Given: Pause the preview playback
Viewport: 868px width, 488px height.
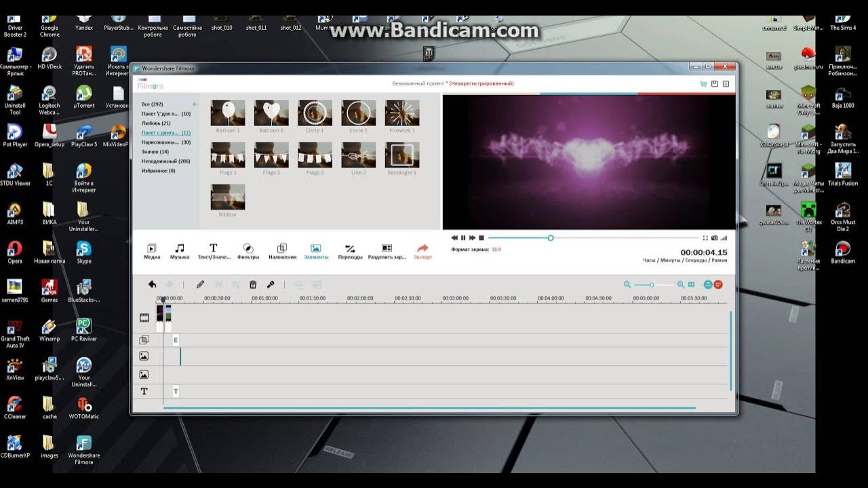Looking at the screenshot, I should click(463, 238).
